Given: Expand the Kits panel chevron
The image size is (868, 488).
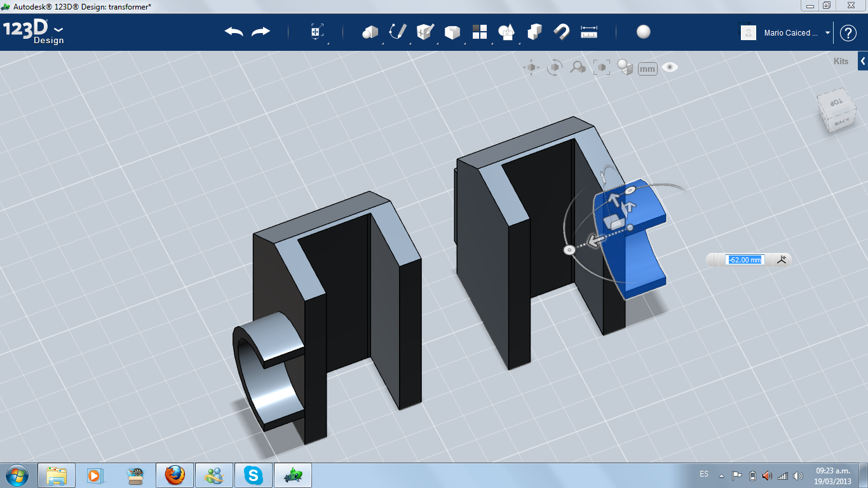Looking at the screenshot, I should click(x=863, y=62).
